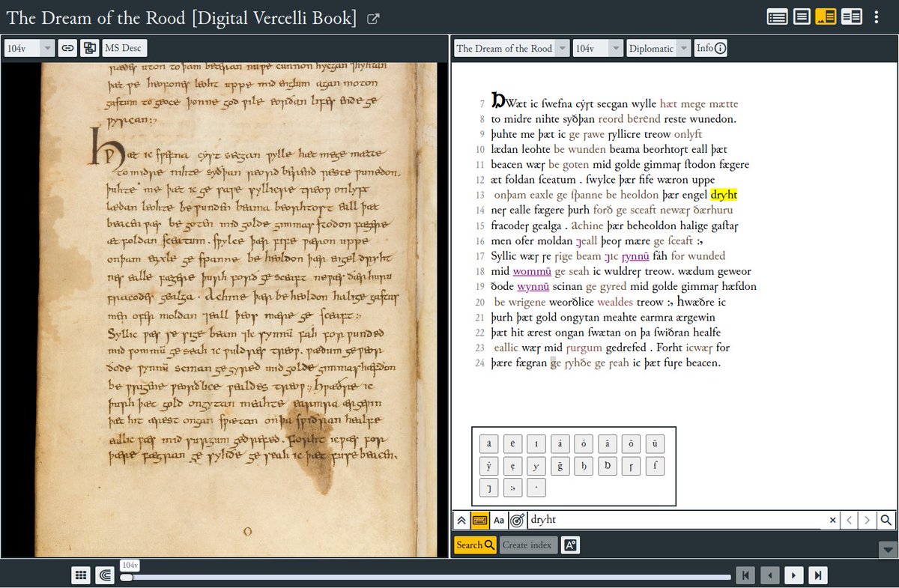This screenshot has height=588, width=899.
Task: Open the Diplomatic edition level dropdown
Action: [659, 48]
